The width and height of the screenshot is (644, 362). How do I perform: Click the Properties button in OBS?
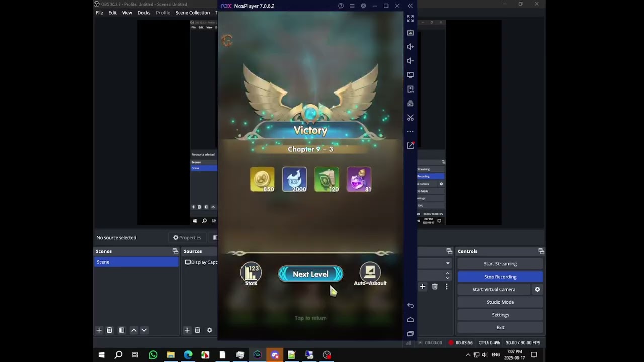(187, 238)
